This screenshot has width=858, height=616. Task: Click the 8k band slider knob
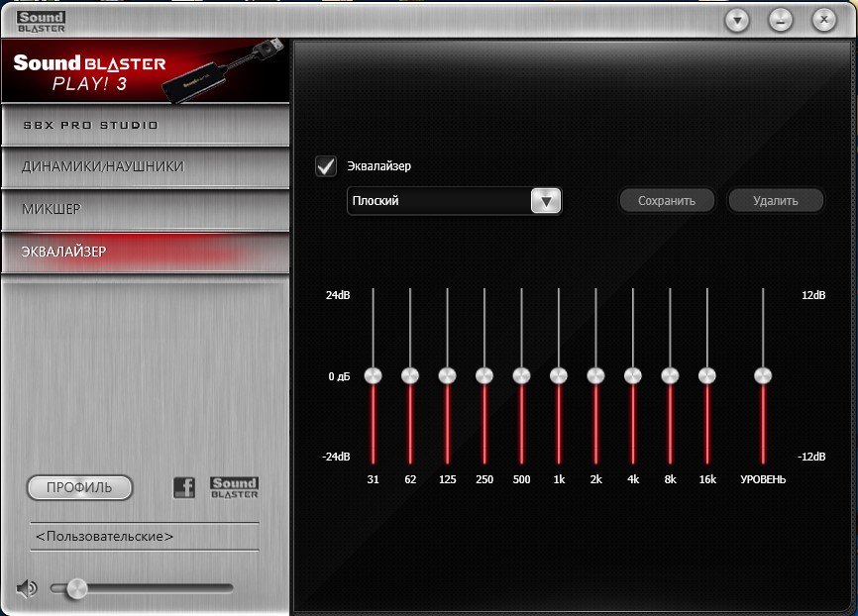click(671, 375)
